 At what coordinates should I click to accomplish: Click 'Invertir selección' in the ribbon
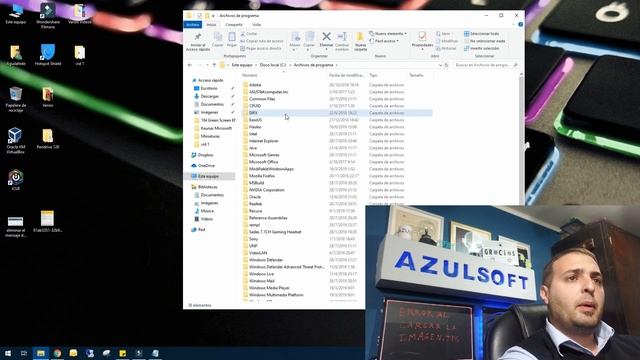pos(482,49)
